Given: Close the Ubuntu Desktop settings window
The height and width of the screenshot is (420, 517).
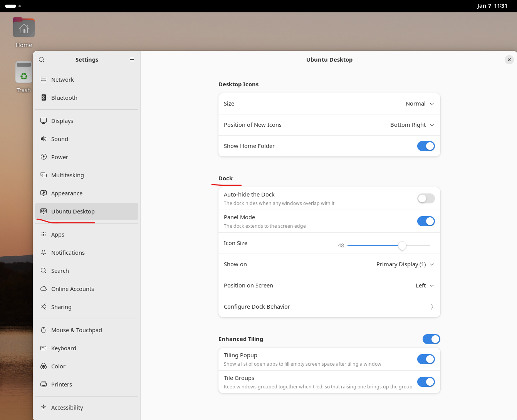Looking at the screenshot, I should click(509, 60).
